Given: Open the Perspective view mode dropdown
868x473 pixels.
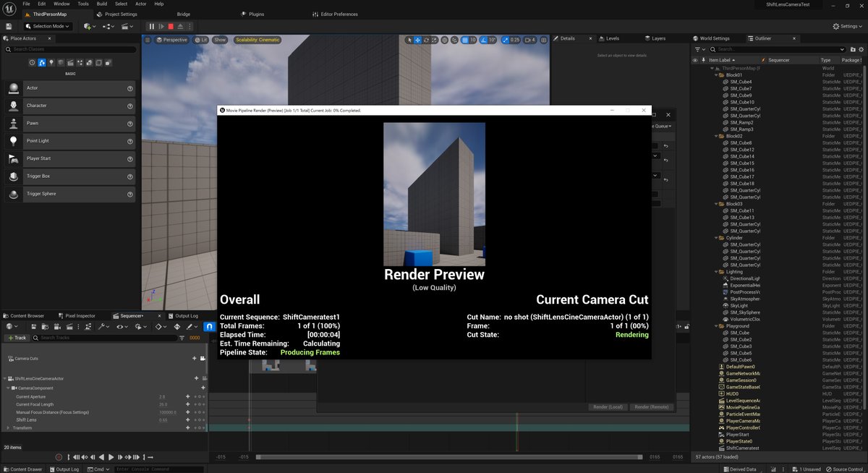Looking at the screenshot, I should (172, 40).
